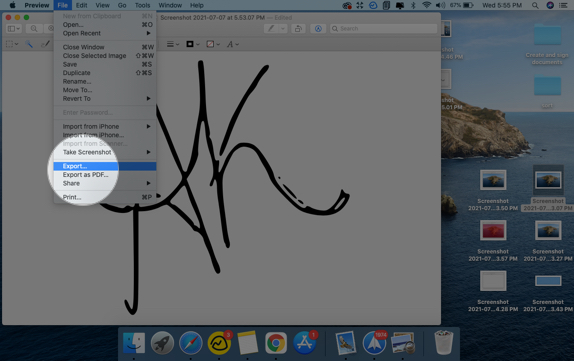Click Save in the File menu
Image resolution: width=574 pixels, height=361 pixels.
pyautogui.click(x=105, y=64)
